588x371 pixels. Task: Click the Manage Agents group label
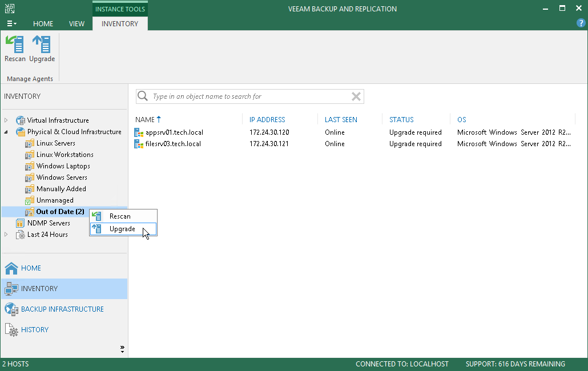pos(30,79)
